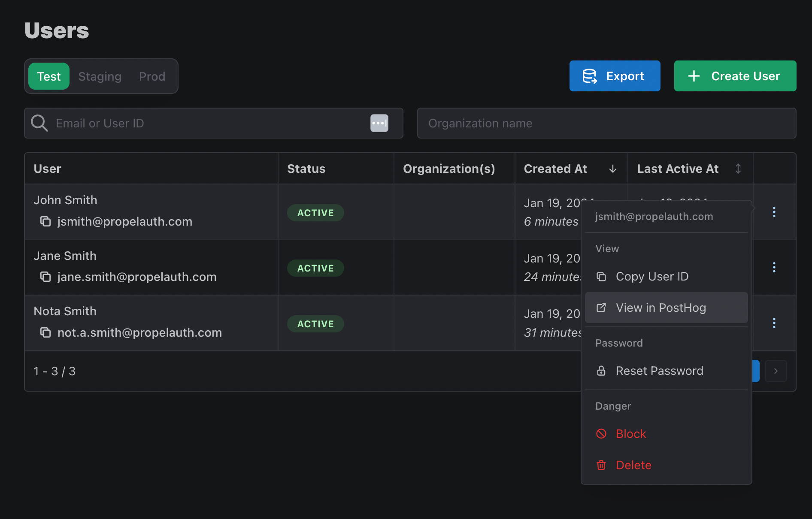Choose Copy User ID from the menu
The image size is (812, 519).
[x=667, y=277]
